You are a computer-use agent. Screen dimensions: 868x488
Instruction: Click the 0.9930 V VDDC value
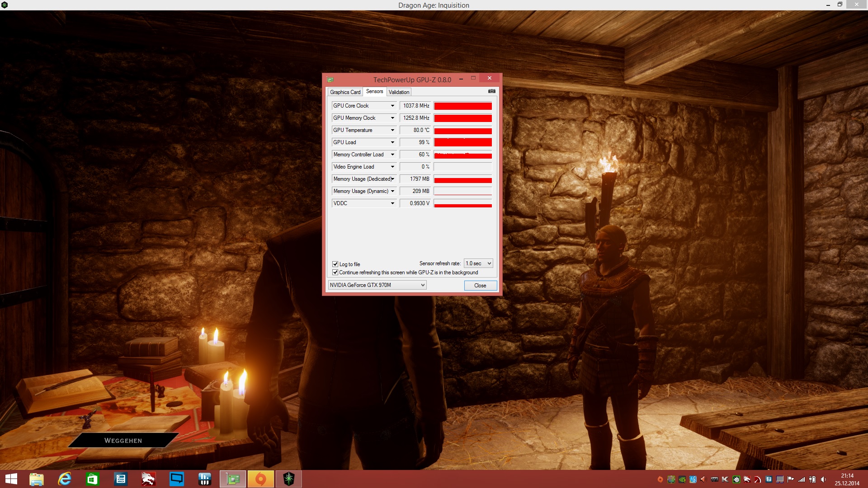click(x=415, y=203)
